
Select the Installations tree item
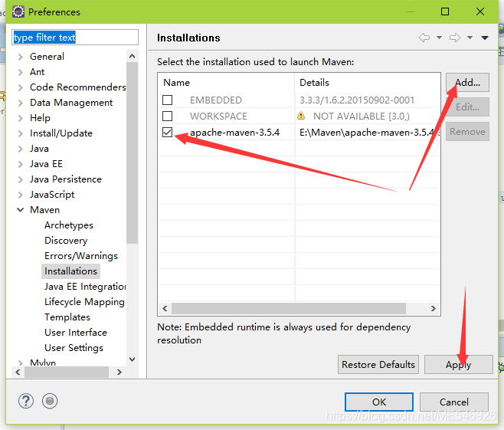(x=70, y=271)
